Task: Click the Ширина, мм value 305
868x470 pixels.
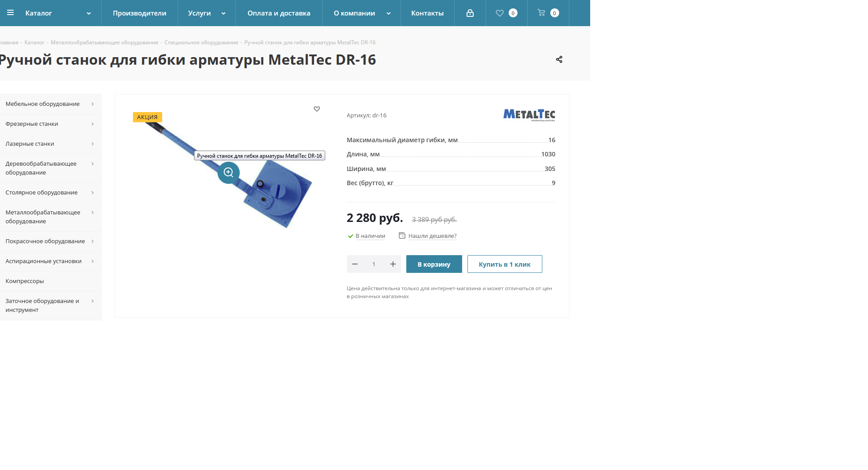Action: pyautogui.click(x=550, y=169)
